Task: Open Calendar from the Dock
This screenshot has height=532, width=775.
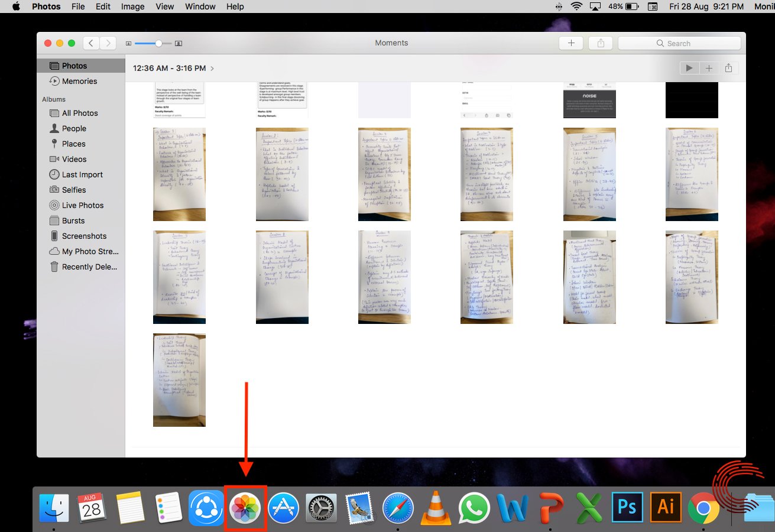Action: tap(91, 508)
